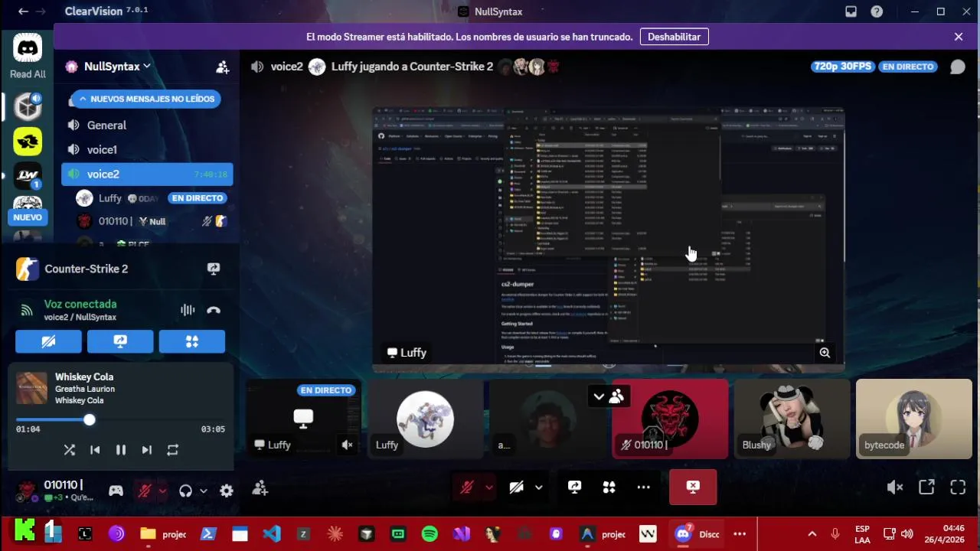Select the bytecode participant tile
The image size is (980, 551).
pyautogui.click(x=914, y=419)
